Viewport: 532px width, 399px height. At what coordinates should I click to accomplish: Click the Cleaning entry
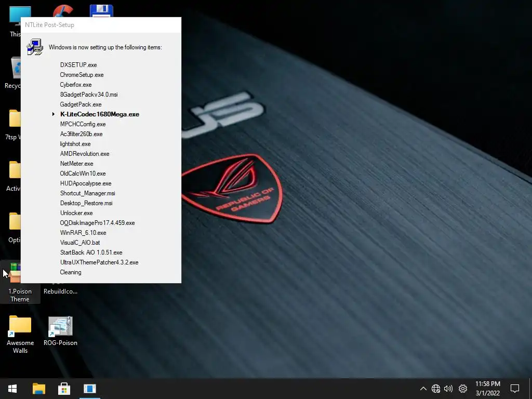[71, 272]
